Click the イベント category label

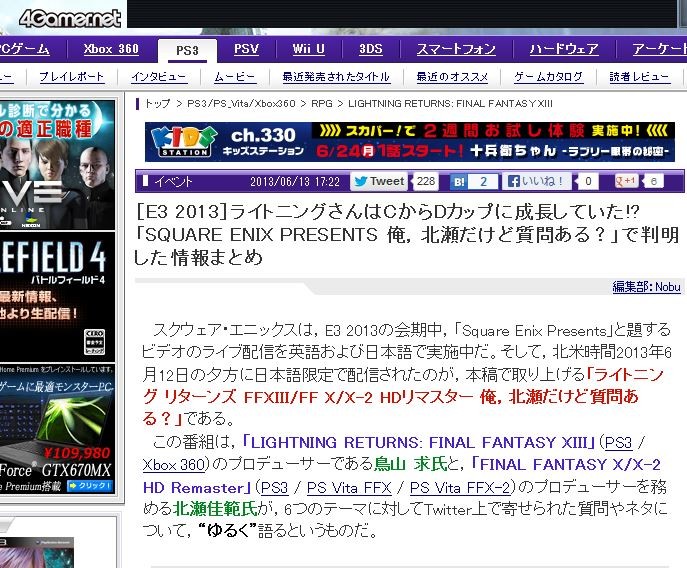tap(173, 181)
